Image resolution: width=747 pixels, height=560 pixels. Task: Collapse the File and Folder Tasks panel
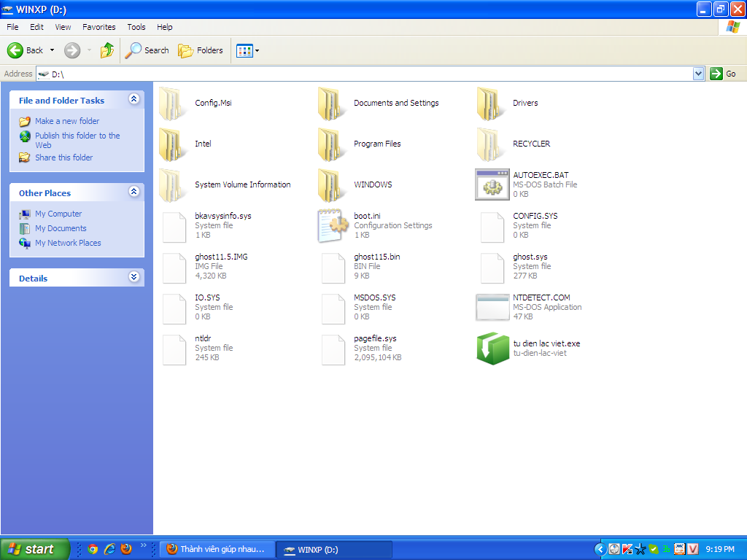tap(134, 99)
